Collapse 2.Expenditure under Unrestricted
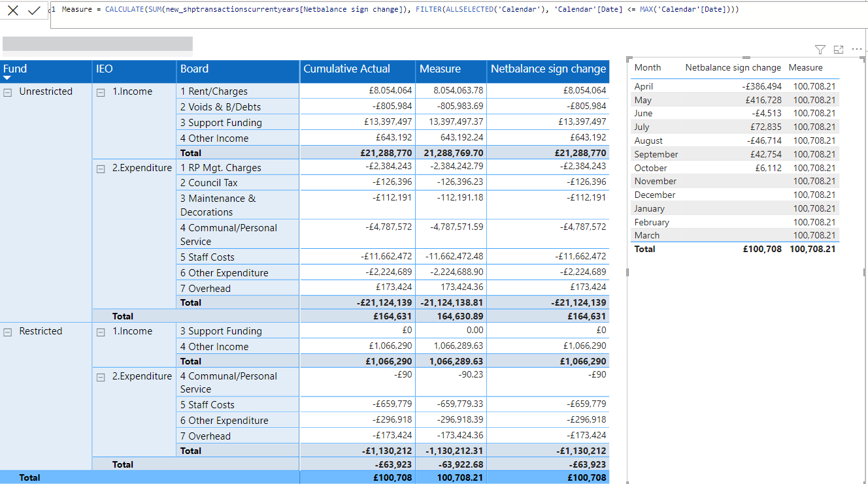 101,169
